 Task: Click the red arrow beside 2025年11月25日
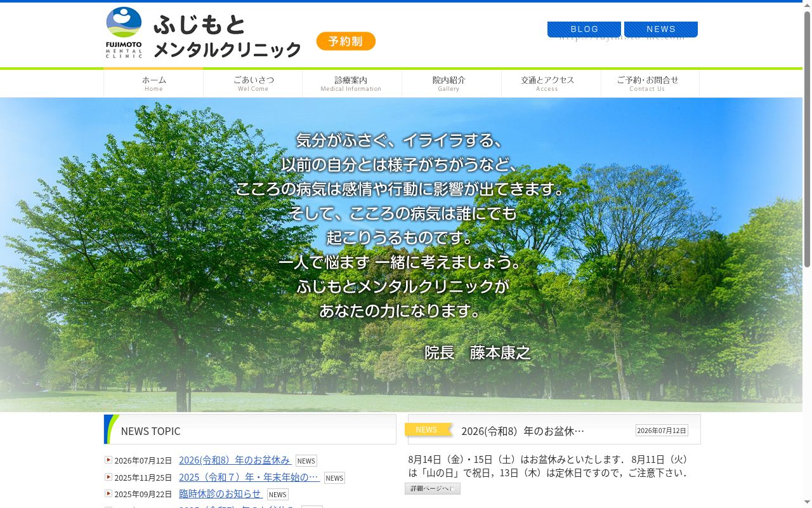click(x=108, y=477)
